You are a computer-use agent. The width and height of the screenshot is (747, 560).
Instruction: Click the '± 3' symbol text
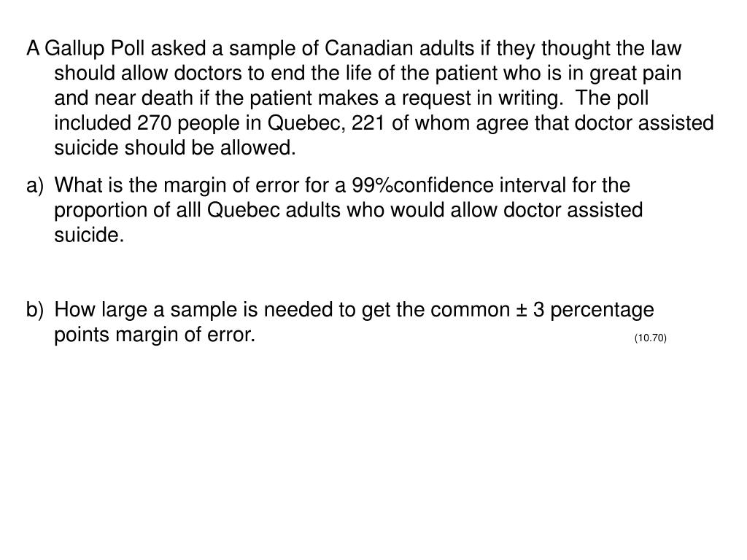point(530,310)
